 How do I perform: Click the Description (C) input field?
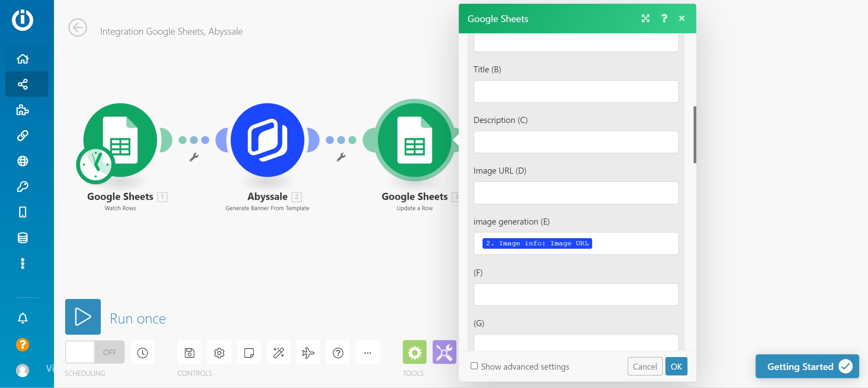pos(576,142)
